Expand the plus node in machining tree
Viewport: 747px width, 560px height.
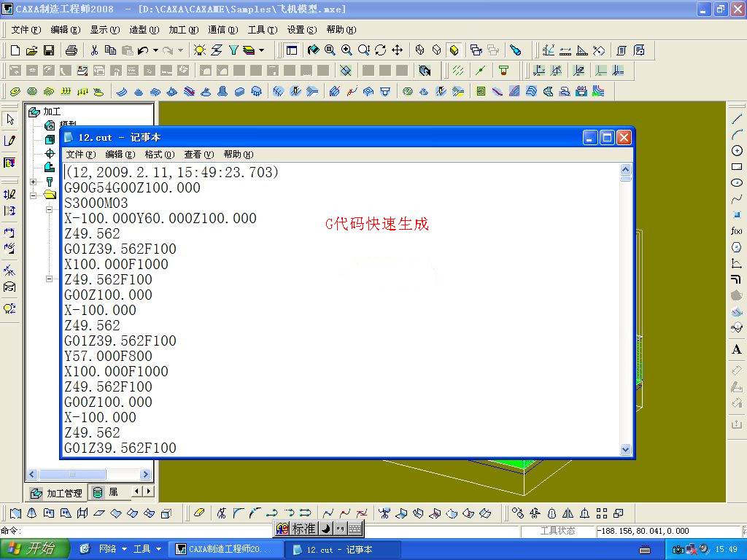[x=33, y=182]
